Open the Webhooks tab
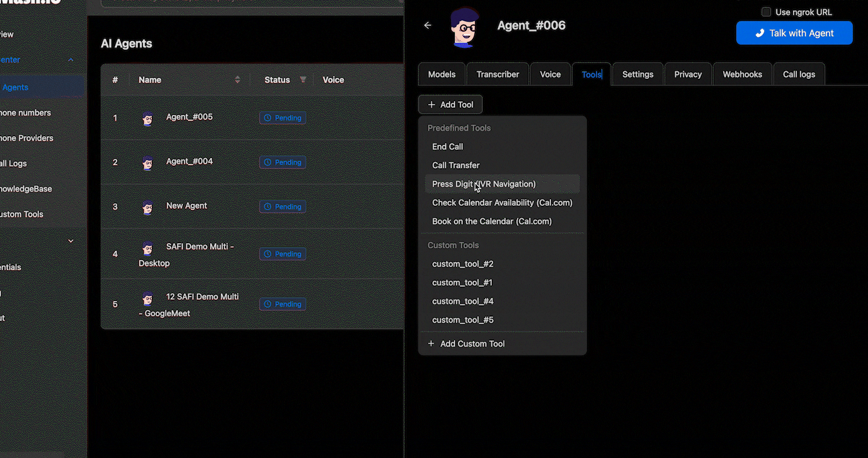The height and width of the screenshot is (458, 868). (742, 74)
